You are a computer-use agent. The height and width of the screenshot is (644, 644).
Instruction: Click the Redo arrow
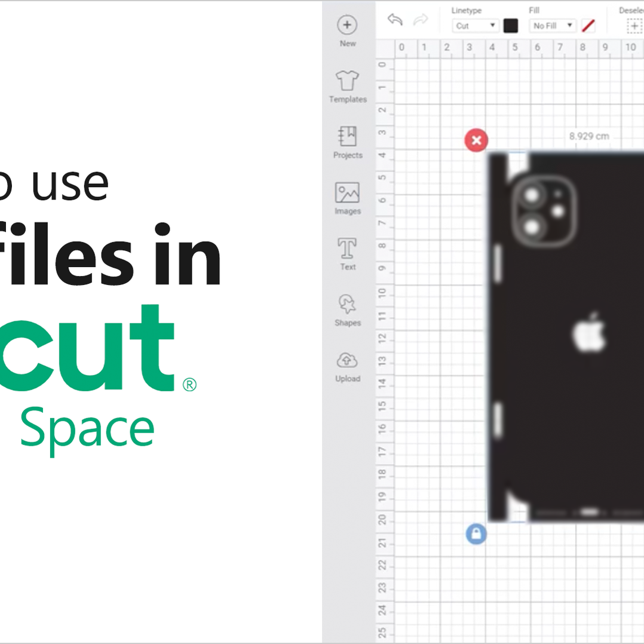[x=421, y=20]
